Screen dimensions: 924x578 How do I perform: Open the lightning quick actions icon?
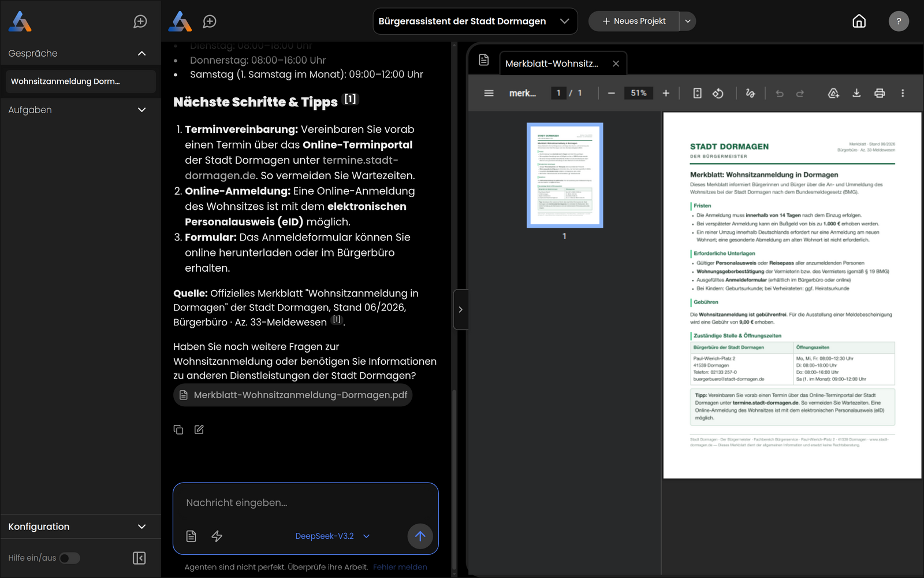tap(217, 536)
